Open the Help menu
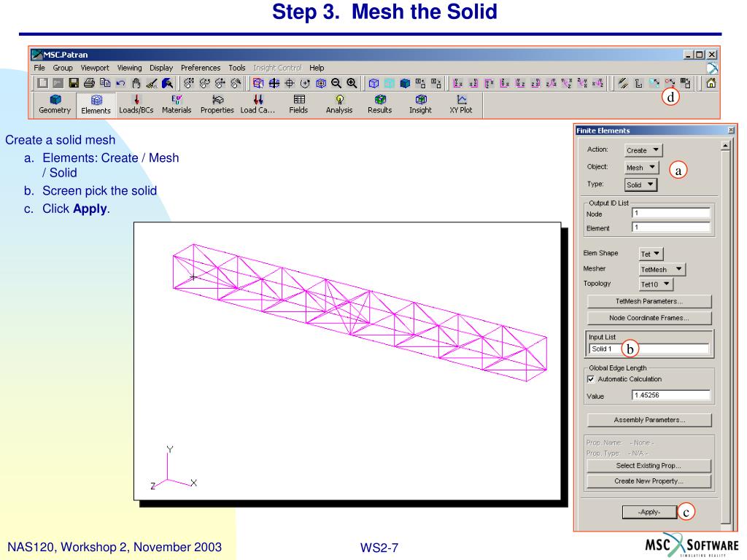The image size is (747, 560). pos(317,68)
